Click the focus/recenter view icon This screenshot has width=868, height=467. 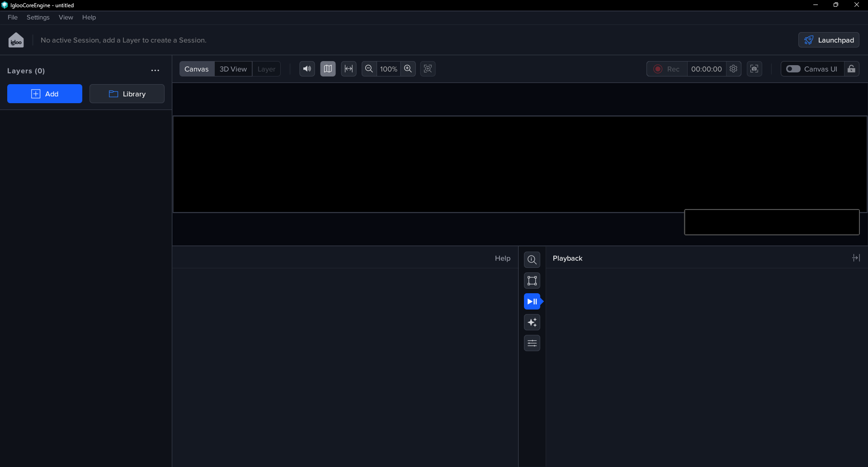[x=428, y=69]
